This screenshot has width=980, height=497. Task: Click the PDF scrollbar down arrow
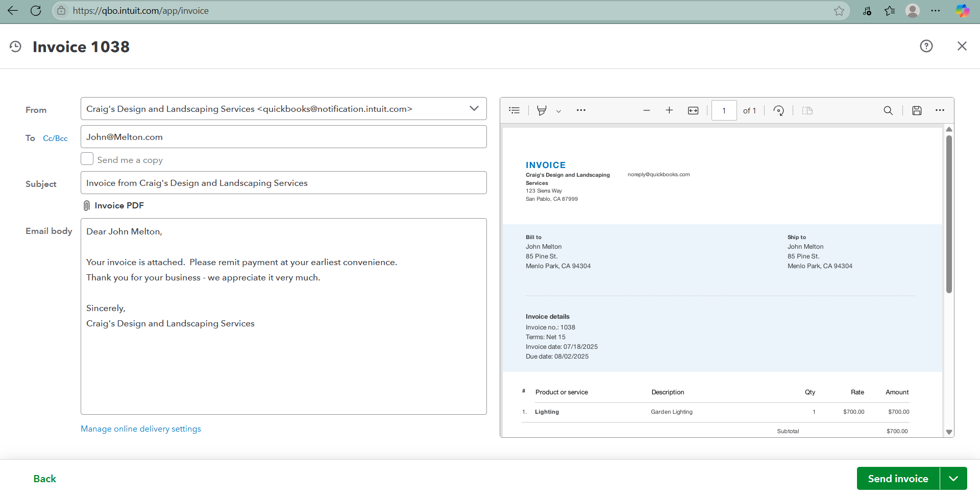[x=949, y=432]
